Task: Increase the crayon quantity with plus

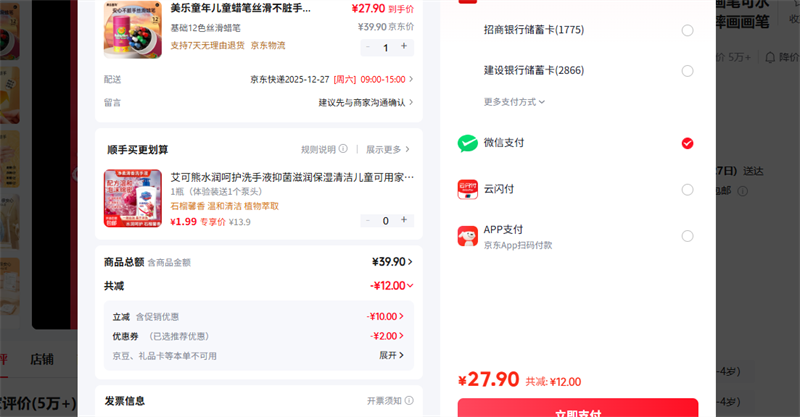Action: point(404,46)
